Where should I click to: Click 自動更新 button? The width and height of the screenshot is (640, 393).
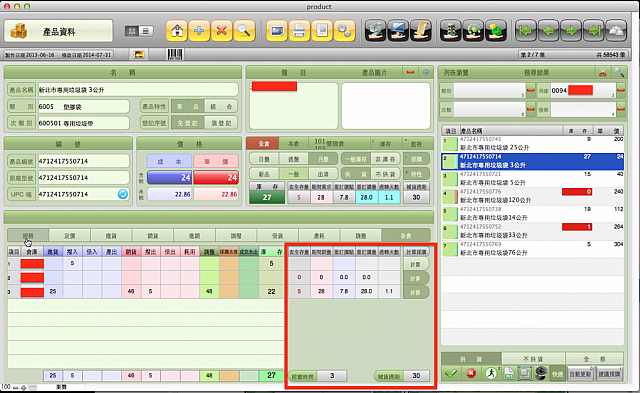(580, 374)
